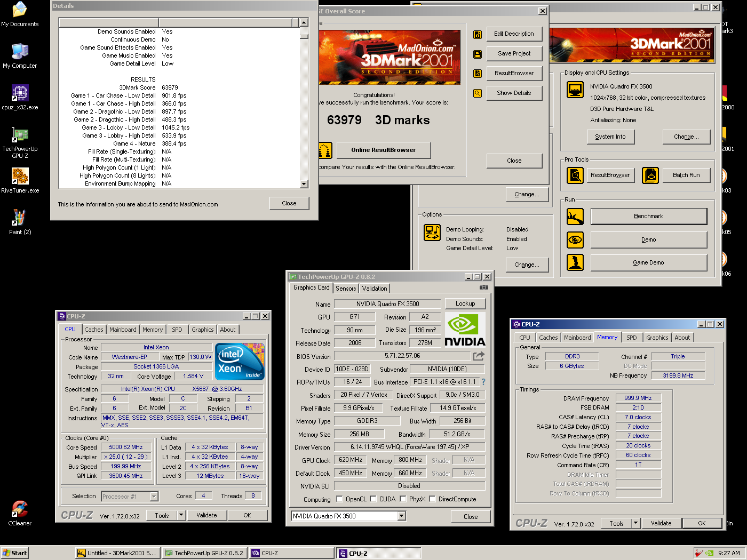Click the display monitor icon in 3DMark
Viewport: 747px width, 560px height.
(575, 90)
